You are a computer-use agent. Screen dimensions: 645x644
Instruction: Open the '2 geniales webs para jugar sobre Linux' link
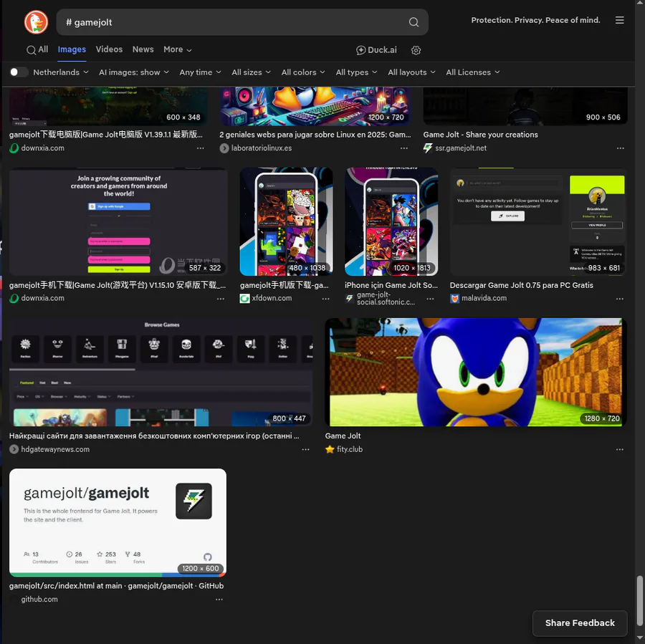coord(315,135)
